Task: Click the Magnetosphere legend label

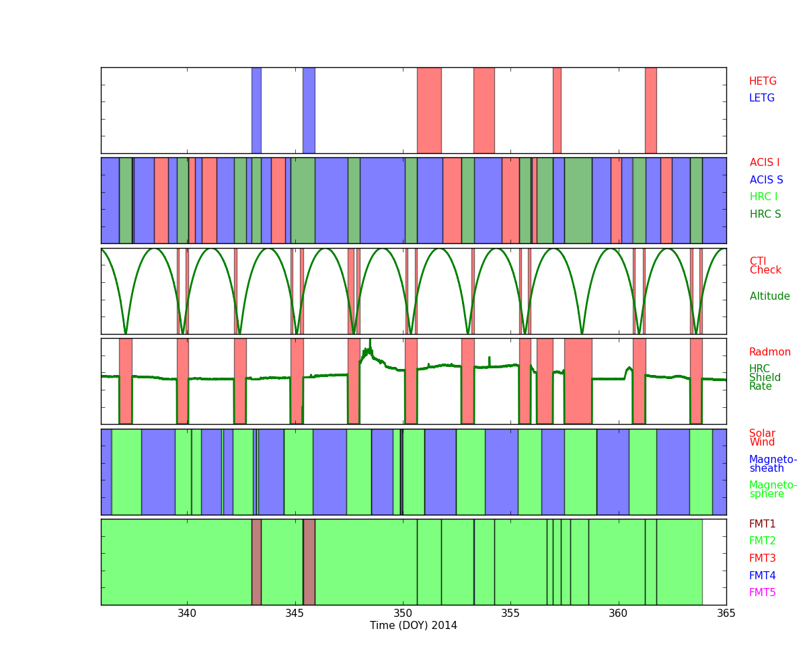Action: tap(773, 490)
